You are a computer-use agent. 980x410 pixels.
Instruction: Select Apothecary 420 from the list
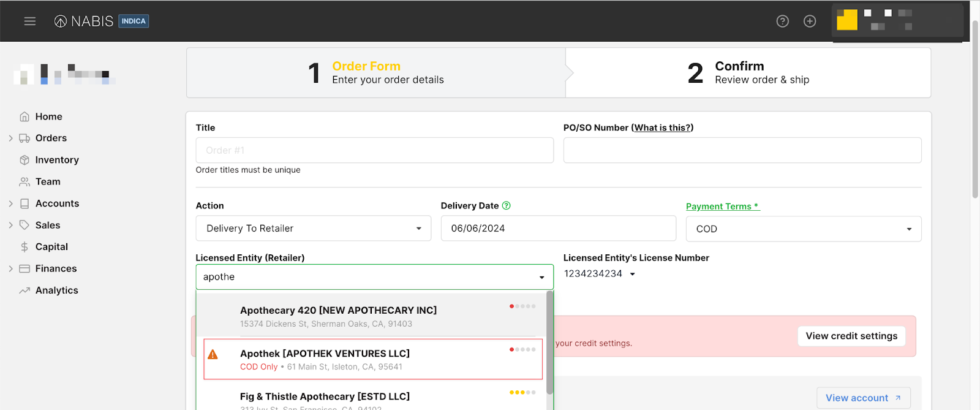click(x=338, y=311)
